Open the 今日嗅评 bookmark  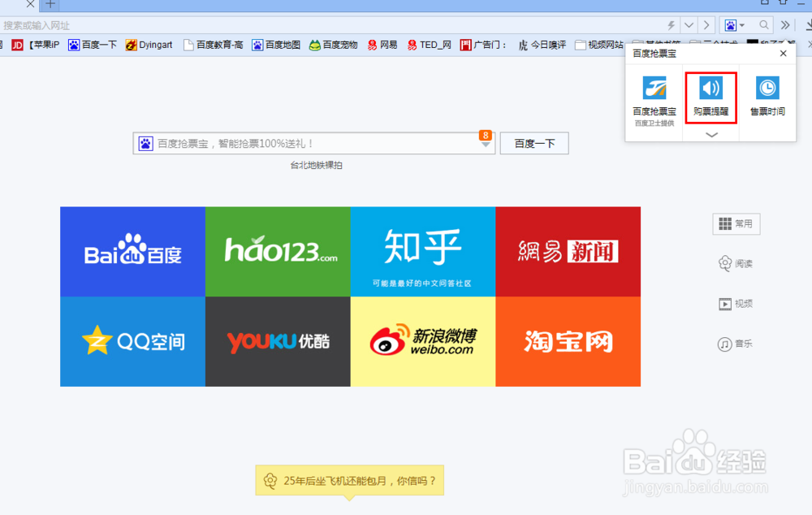coord(542,45)
